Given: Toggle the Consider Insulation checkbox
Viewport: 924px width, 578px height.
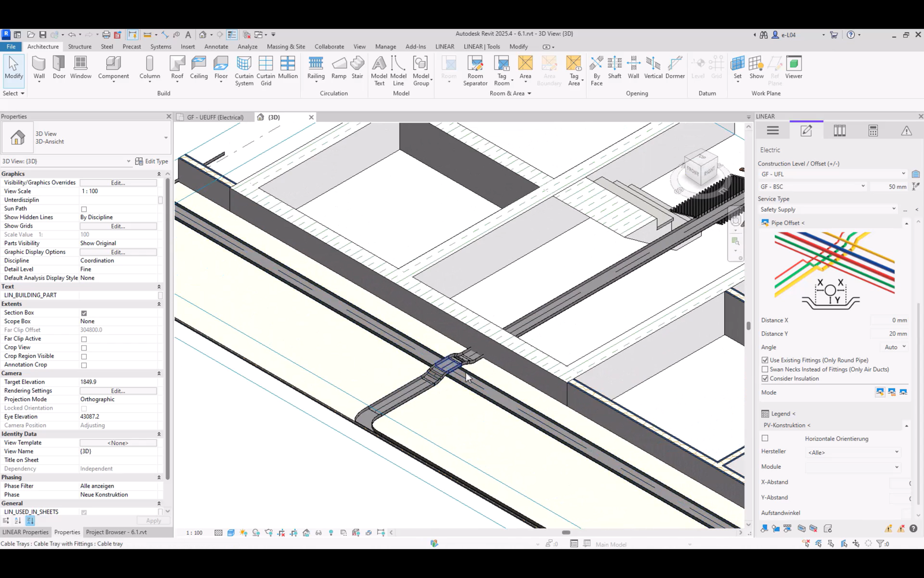Looking at the screenshot, I should tap(765, 379).
